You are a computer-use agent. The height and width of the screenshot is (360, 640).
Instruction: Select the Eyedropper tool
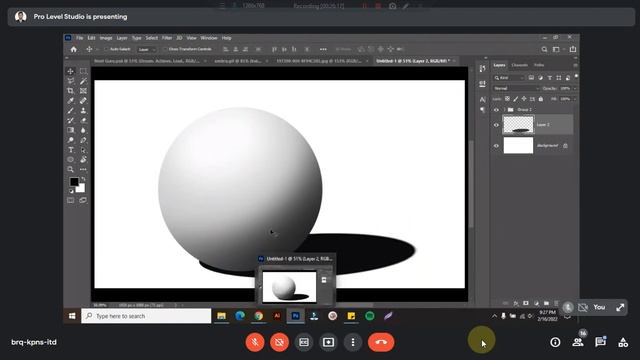(x=71, y=100)
